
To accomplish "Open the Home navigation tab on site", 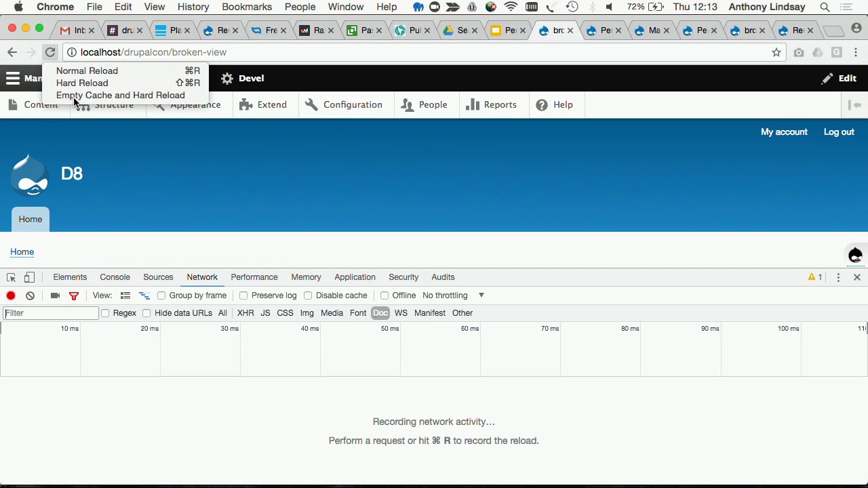I will (30, 220).
